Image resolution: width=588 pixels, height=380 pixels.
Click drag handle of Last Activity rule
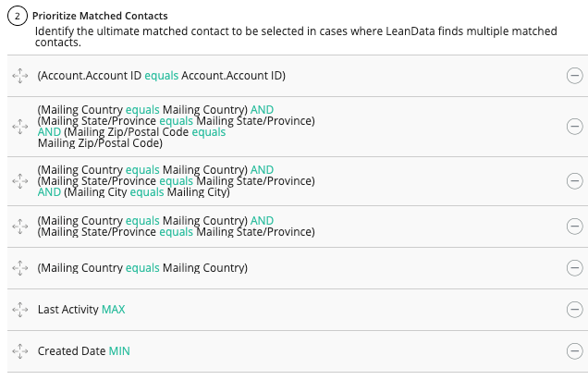[20, 310]
